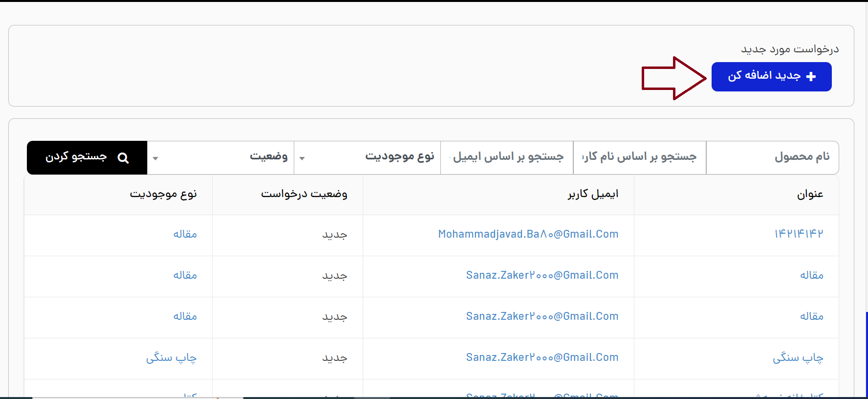Click the search by username input field

tap(639, 157)
